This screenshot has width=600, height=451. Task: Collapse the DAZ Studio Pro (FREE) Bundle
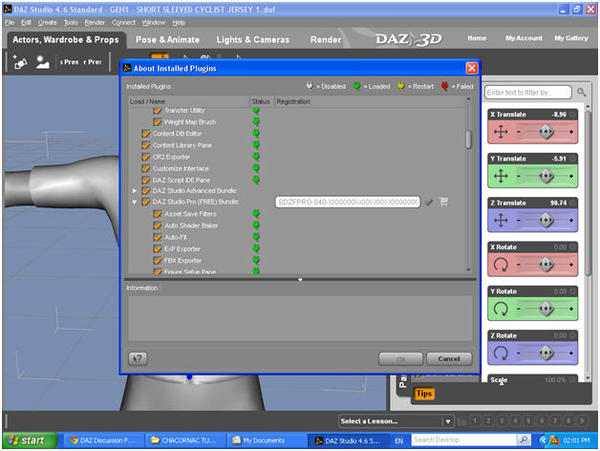click(134, 202)
